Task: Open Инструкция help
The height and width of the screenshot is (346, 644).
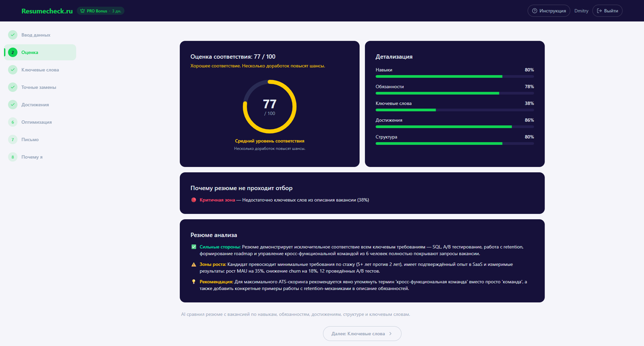Action: (x=549, y=10)
